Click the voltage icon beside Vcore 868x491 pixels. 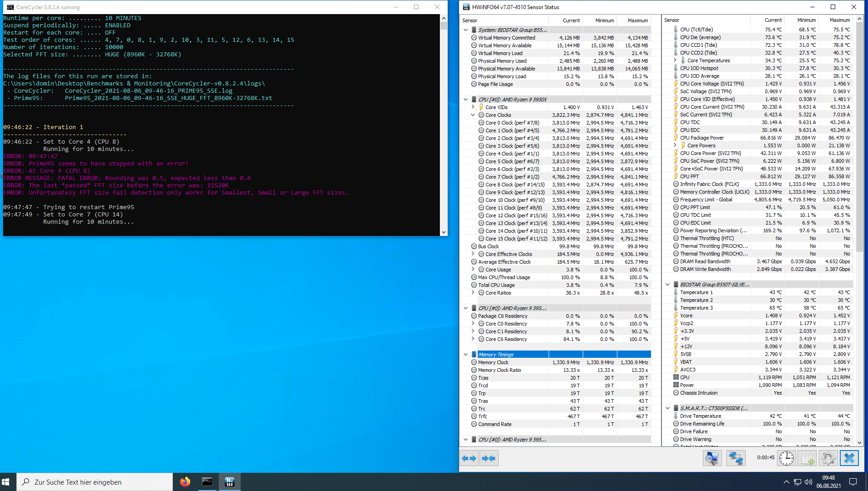pos(676,316)
